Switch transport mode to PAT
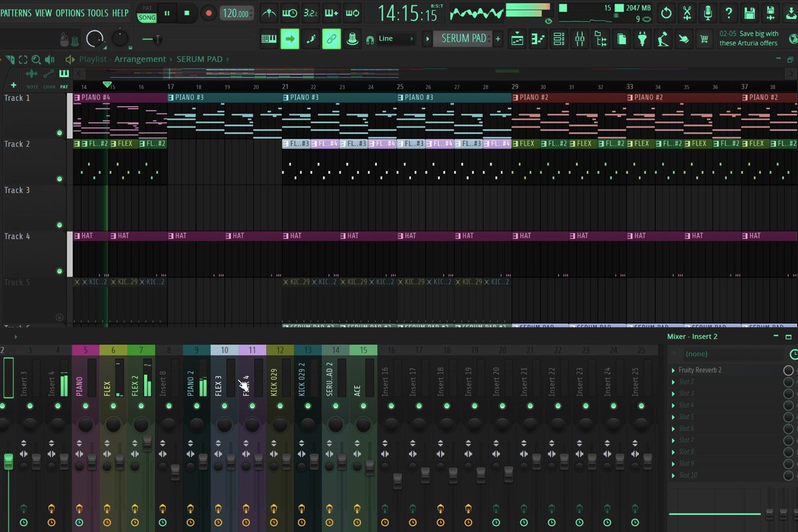The image size is (798, 532). [147, 8]
